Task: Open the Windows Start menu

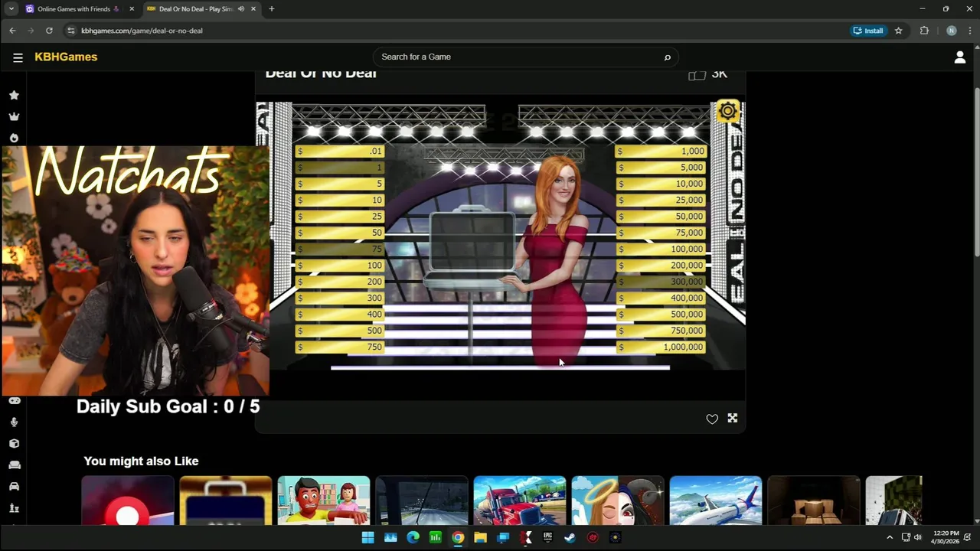Action: click(367, 537)
